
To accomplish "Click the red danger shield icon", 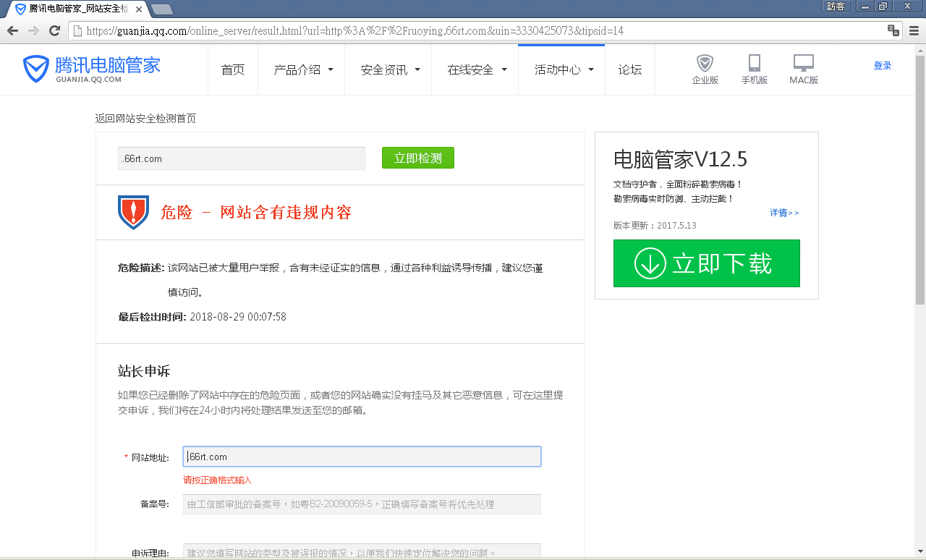I will coord(133,212).
